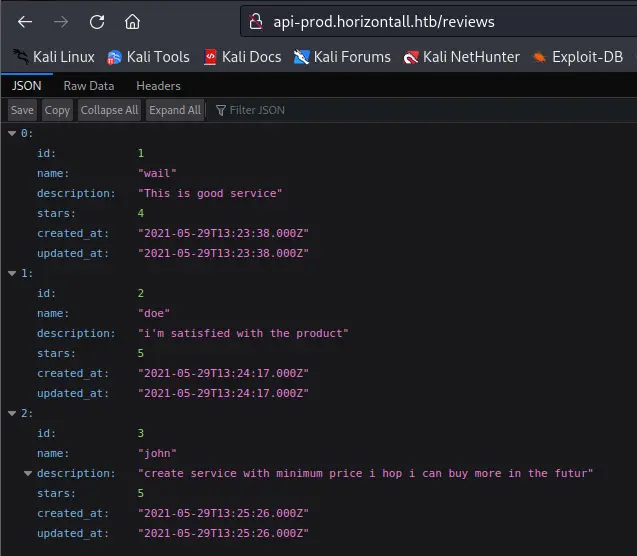Collapse array item 1
The height and width of the screenshot is (556, 637).
(12, 273)
